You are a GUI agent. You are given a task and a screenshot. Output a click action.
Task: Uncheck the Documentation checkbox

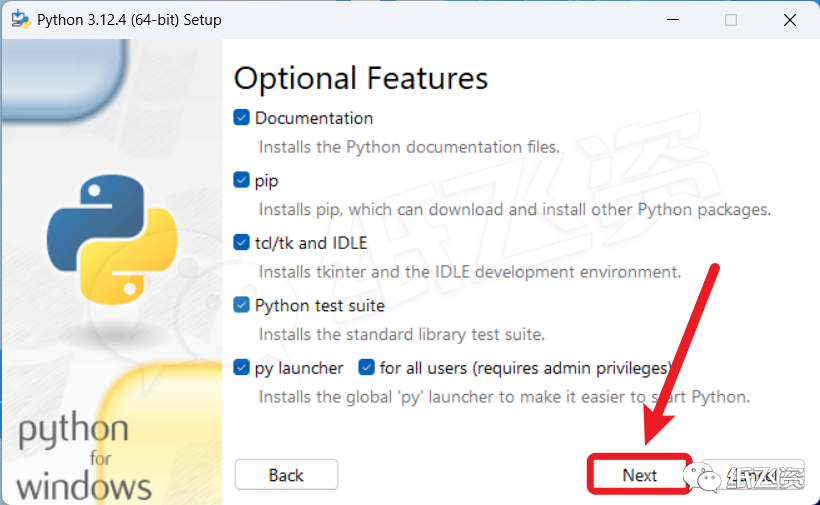tap(241, 118)
